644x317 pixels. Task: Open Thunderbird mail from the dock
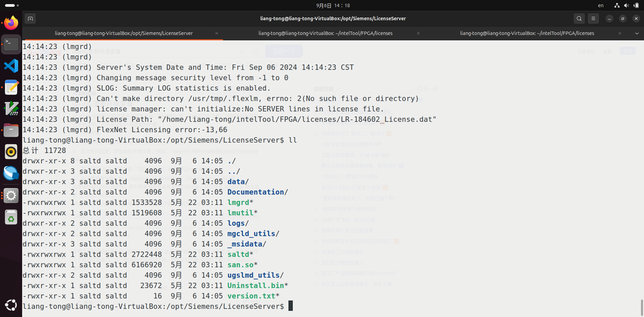pyautogui.click(x=11, y=174)
